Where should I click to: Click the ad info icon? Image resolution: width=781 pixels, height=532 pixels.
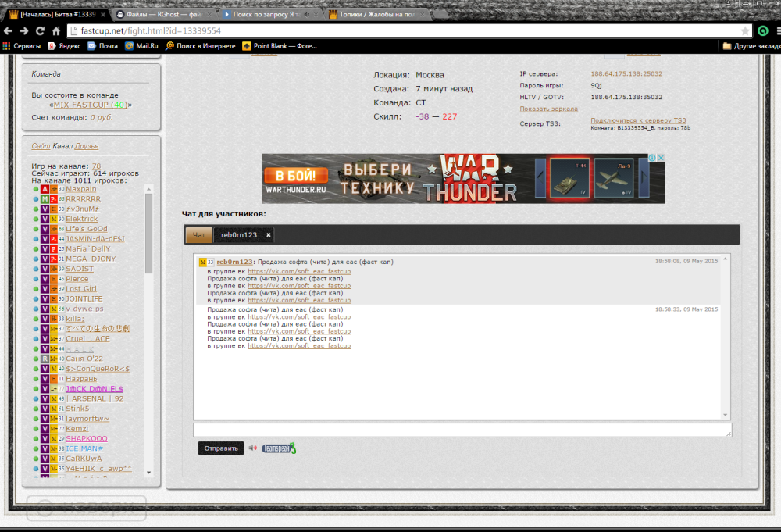coord(652,157)
